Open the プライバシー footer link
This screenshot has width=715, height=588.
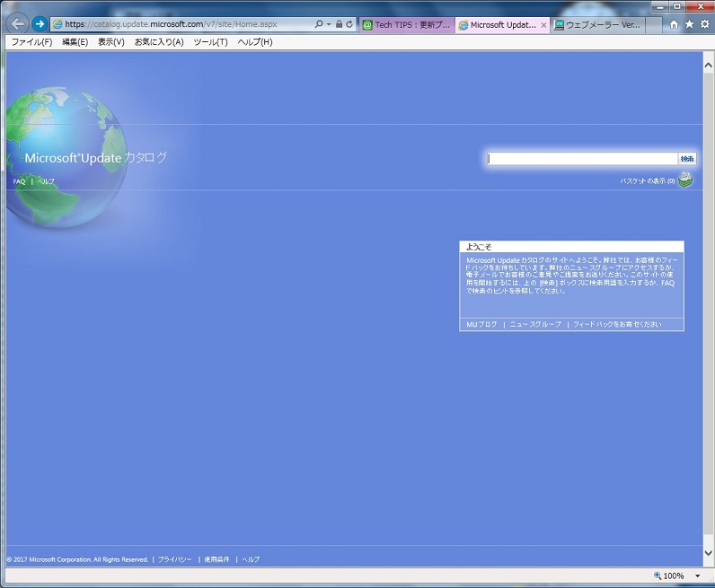pos(175,559)
